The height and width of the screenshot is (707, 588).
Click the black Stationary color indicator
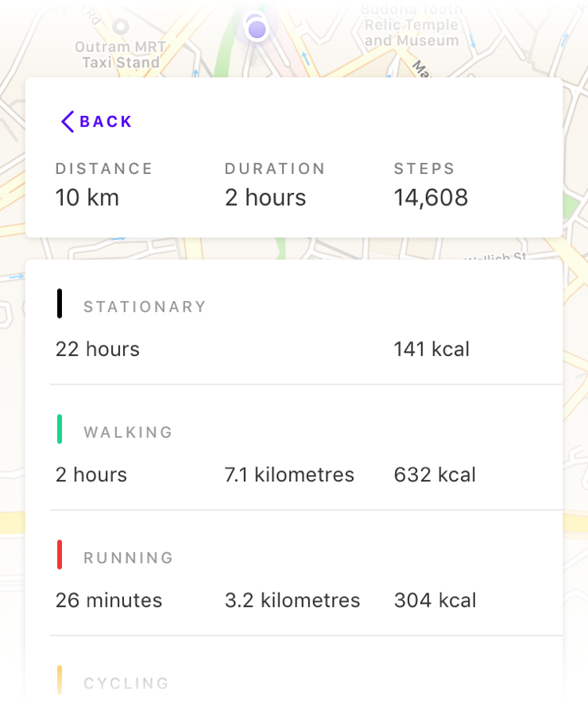coord(60,304)
